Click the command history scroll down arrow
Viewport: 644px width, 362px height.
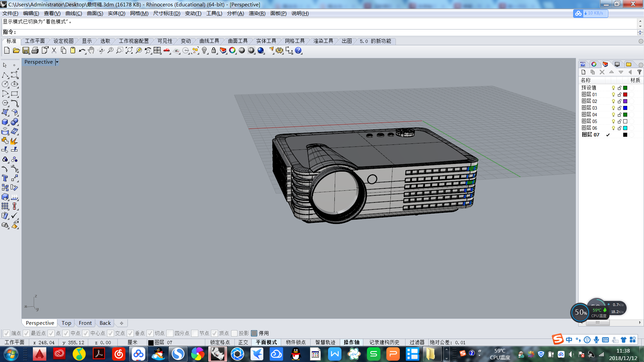pos(640,26)
